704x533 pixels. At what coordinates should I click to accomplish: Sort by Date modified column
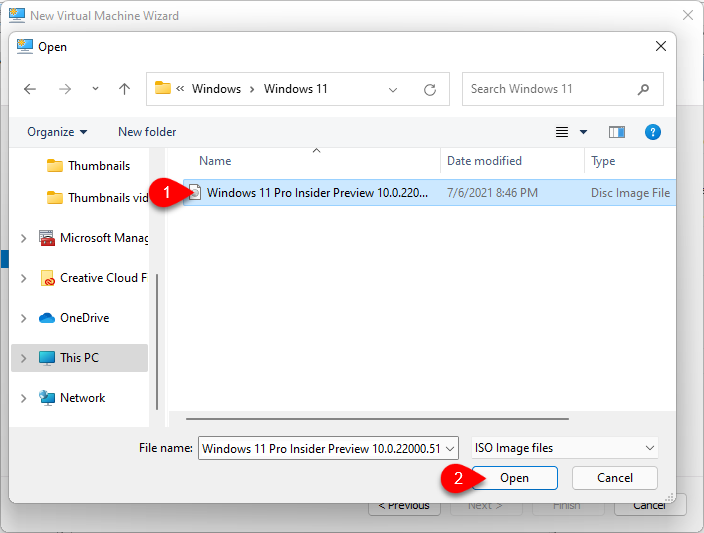click(x=484, y=161)
